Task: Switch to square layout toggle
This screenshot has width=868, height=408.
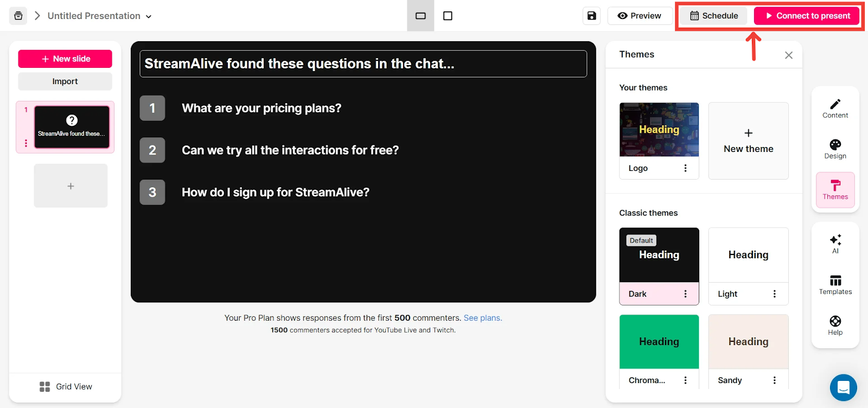Action: coord(448,16)
